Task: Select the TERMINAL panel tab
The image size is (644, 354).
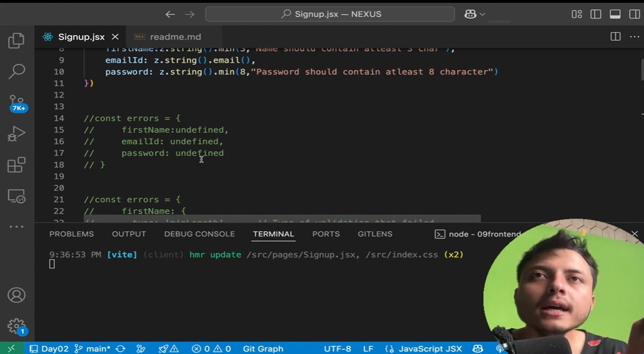Action: coord(274,234)
